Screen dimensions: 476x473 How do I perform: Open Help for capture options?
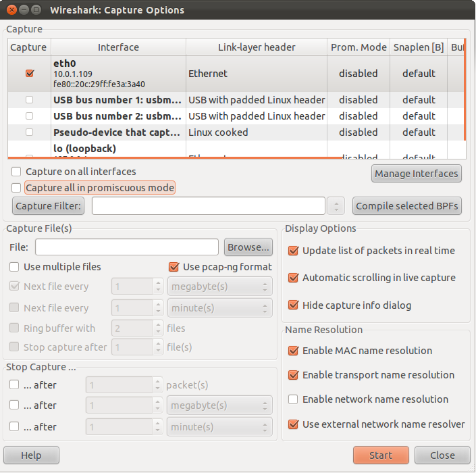click(x=31, y=455)
